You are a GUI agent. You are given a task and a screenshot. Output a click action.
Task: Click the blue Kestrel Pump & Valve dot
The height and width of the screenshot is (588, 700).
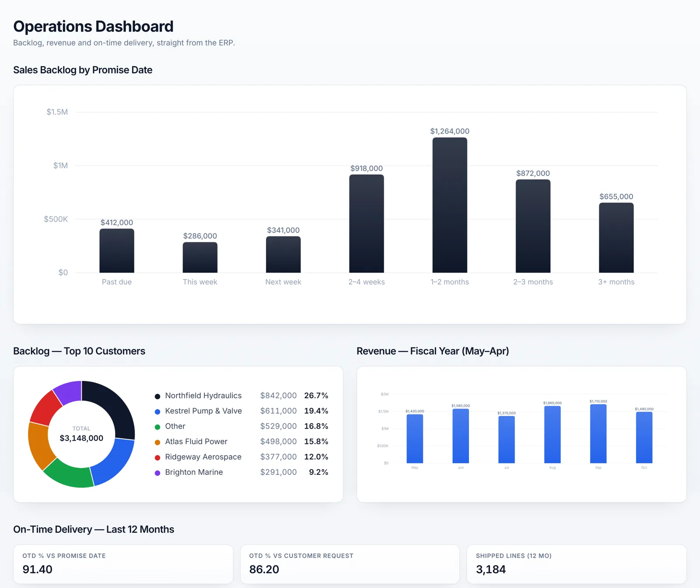pyautogui.click(x=157, y=412)
